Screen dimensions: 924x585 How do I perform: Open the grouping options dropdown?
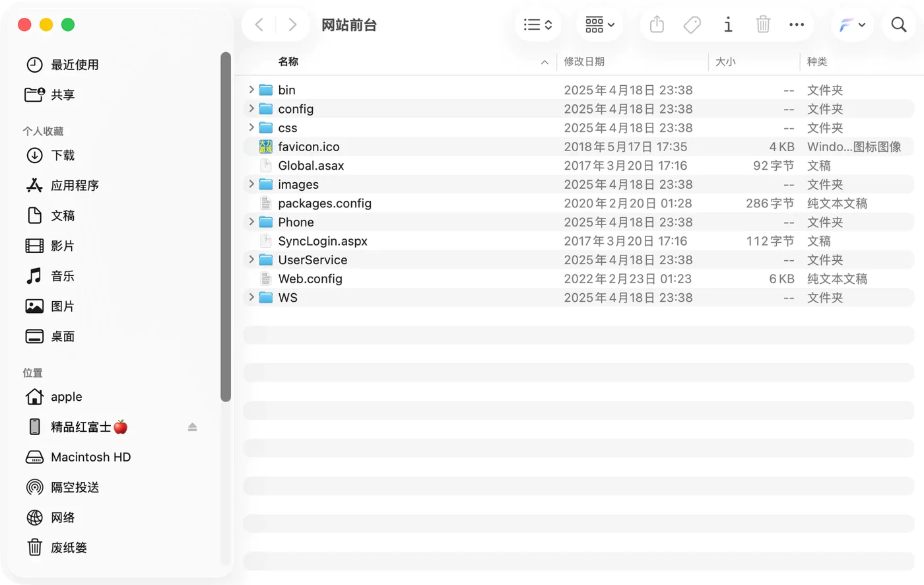600,25
